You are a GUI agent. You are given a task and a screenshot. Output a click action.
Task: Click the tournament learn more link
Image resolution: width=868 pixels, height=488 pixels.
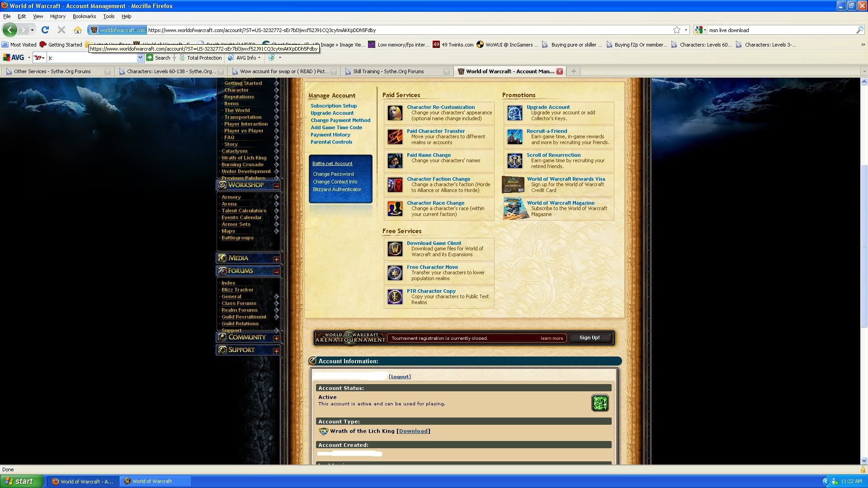(x=552, y=338)
